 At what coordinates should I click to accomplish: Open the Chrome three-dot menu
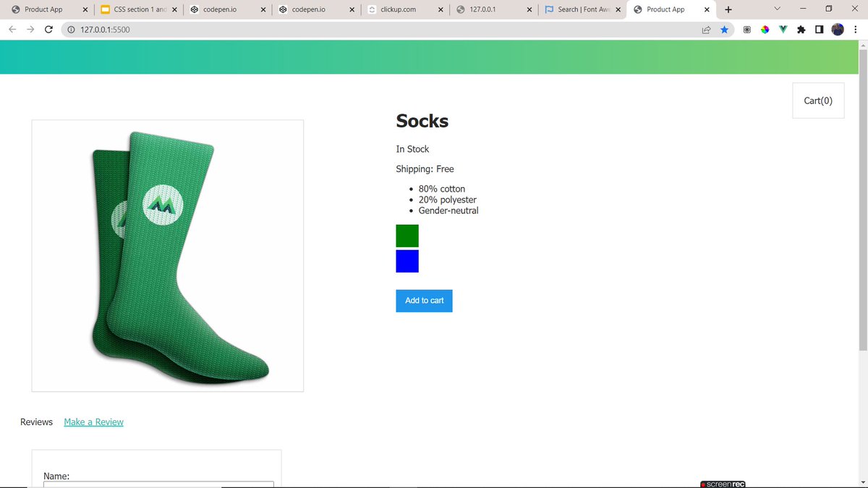(x=856, y=30)
